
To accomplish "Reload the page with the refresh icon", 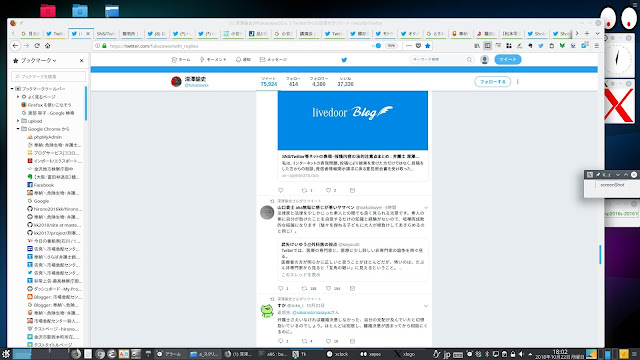I will [37, 46].
